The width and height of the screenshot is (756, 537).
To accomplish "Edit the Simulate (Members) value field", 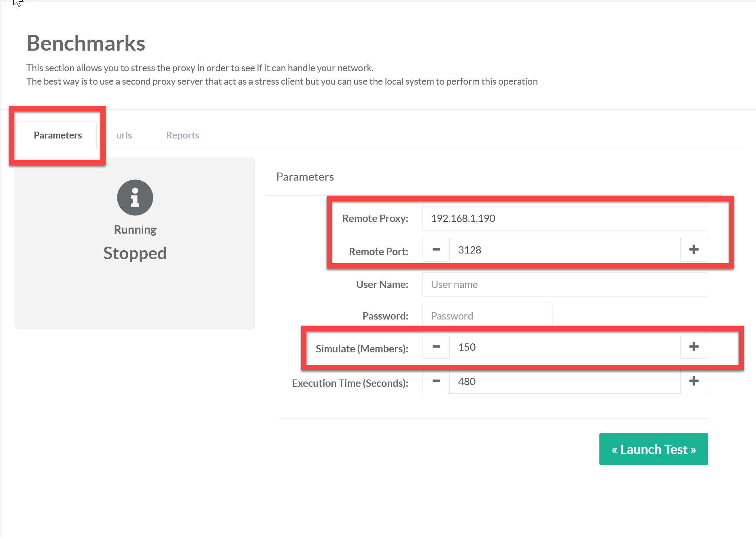I will pos(565,347).
